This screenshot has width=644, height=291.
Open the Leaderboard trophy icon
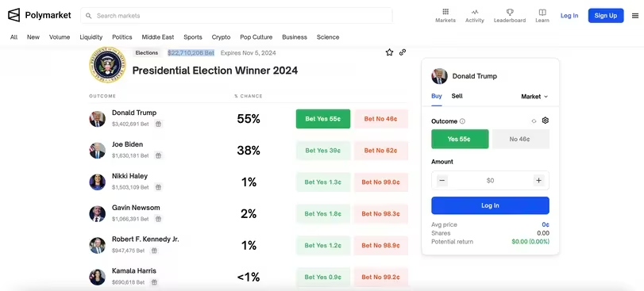510,12
